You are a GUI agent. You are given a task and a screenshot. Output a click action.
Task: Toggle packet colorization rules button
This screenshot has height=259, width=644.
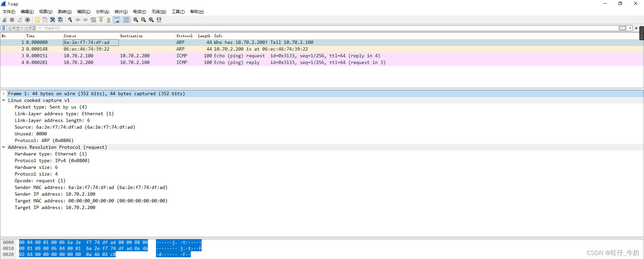pyautogui.click(x=126, y=20)
